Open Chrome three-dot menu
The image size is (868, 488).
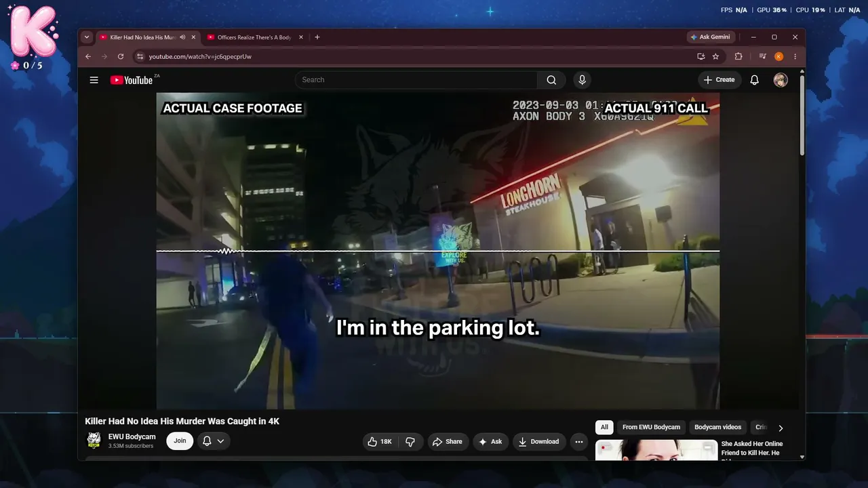(x=795, y=57)
